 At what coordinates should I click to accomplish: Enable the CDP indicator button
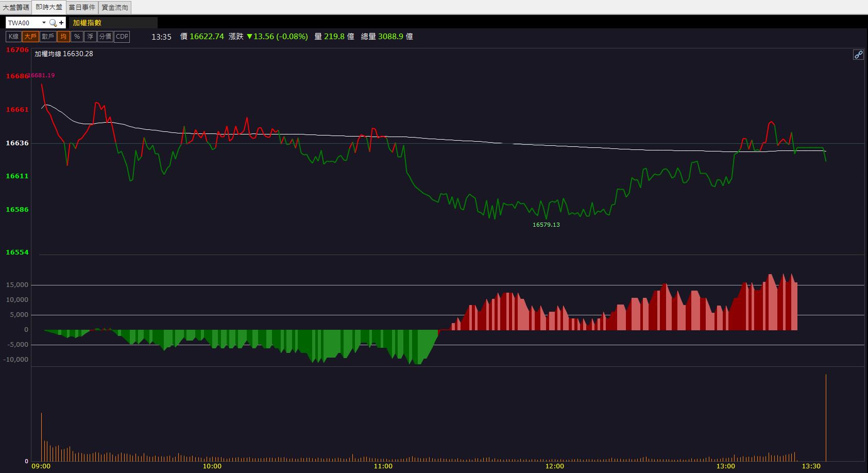coord(122,37)
